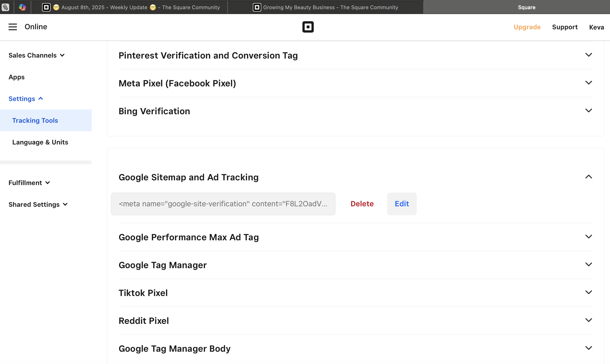The image size is (610, 364).
Task: Open Language & Units settings
Action: [x=40, y=142]
